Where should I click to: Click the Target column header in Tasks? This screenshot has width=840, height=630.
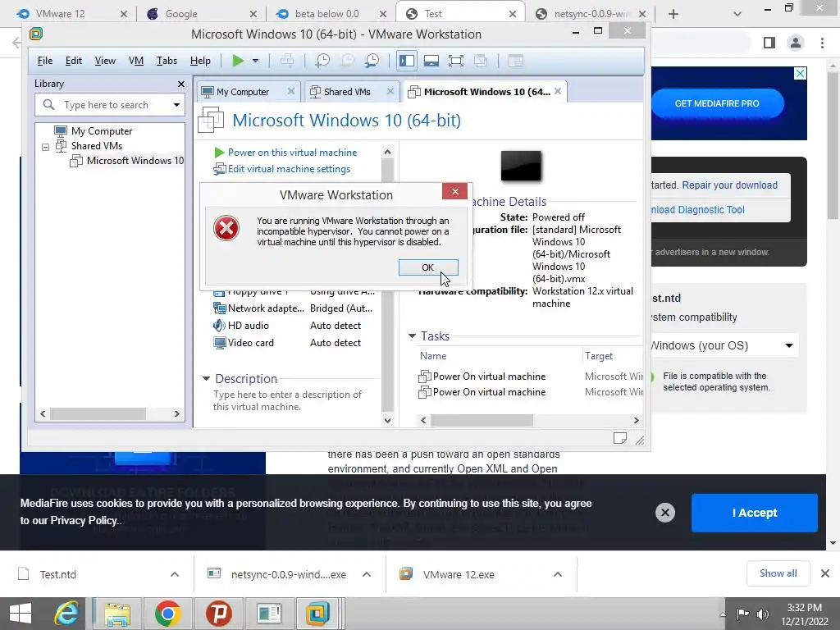point(598,356)
